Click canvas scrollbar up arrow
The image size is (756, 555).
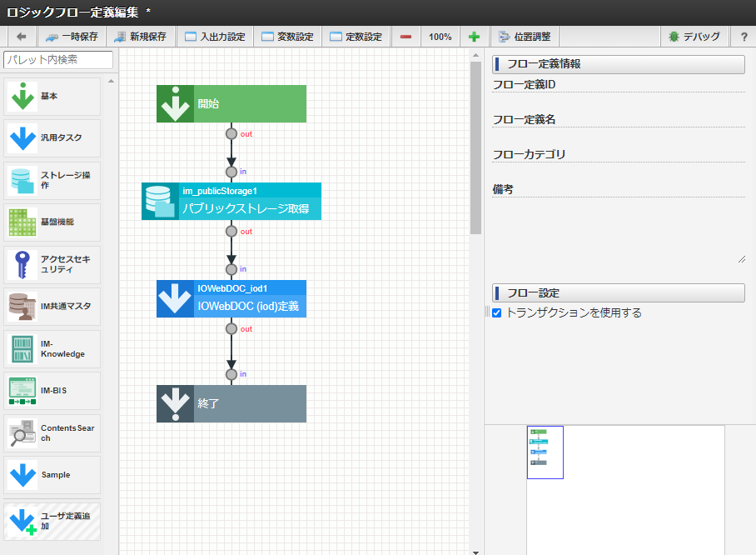point(476,55)
